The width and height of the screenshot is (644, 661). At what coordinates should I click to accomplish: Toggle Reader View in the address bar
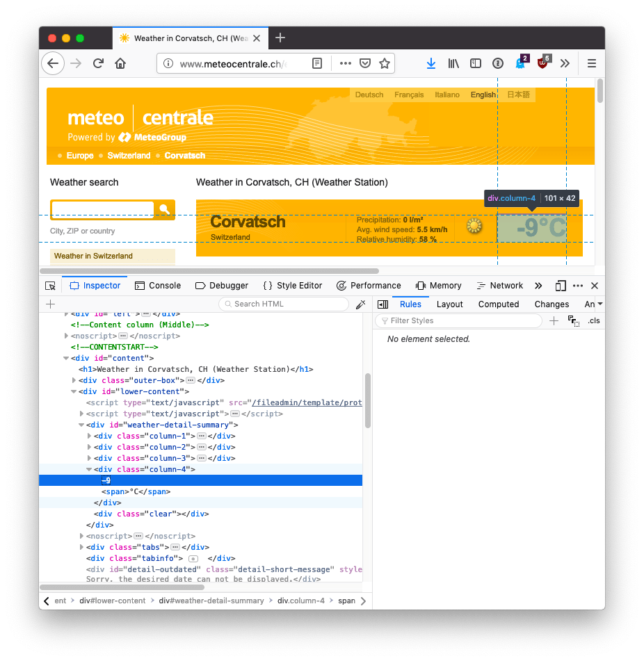[317, 63]
